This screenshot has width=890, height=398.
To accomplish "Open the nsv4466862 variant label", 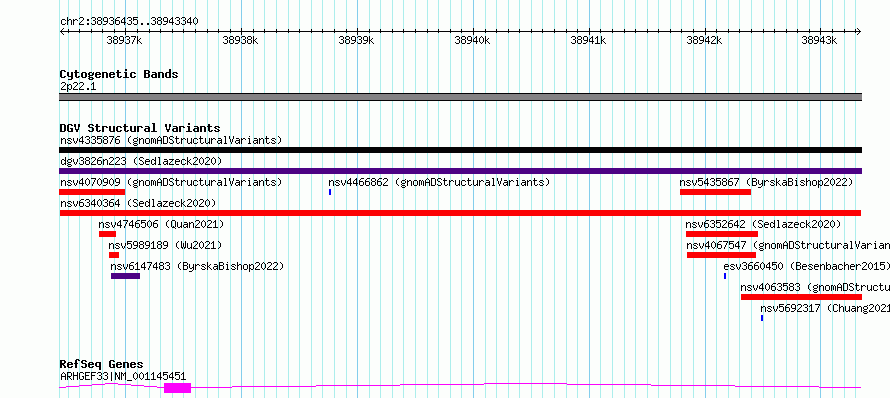I will click(439, 182).
